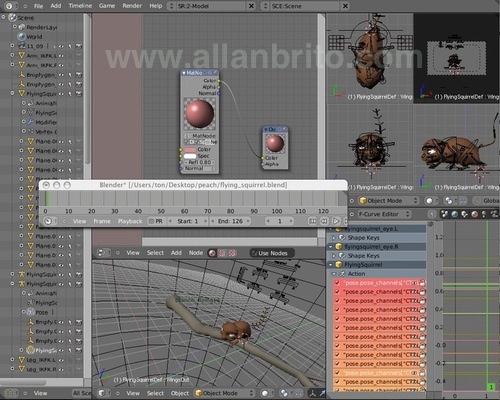This screenshot has width=500, height=400.
Task: Select the texture nodes type icon
Action: pyautogui.click(x=232, y=253)
